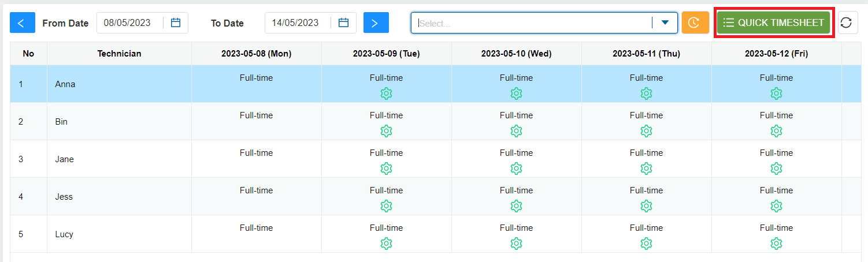
Task: Click the No column header
Action: 28,54
